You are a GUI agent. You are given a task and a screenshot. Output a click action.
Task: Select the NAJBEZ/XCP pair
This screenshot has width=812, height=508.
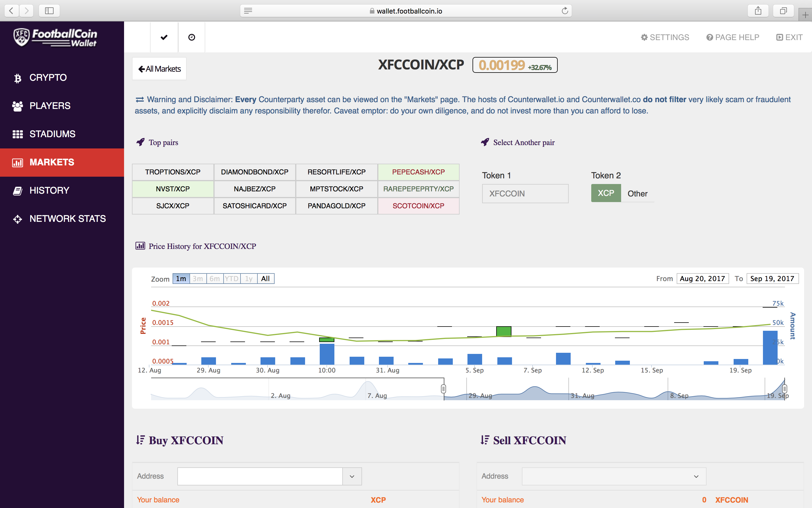click(255, 189)
